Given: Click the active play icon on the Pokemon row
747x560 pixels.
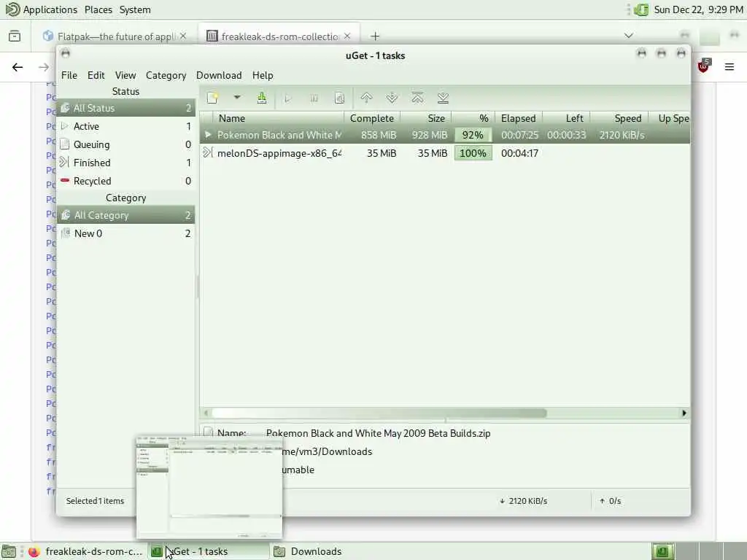Looking at the screenshot, I should pos(208,135).
